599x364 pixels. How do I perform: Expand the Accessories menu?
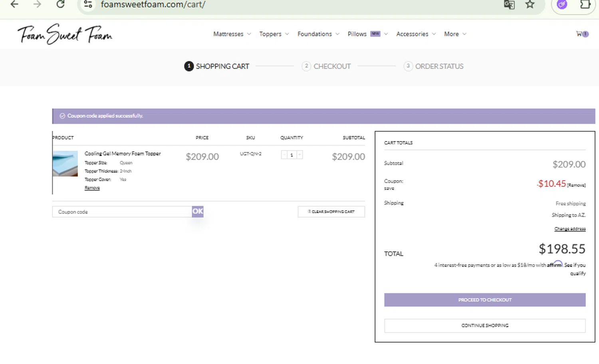tap(416, 34)
